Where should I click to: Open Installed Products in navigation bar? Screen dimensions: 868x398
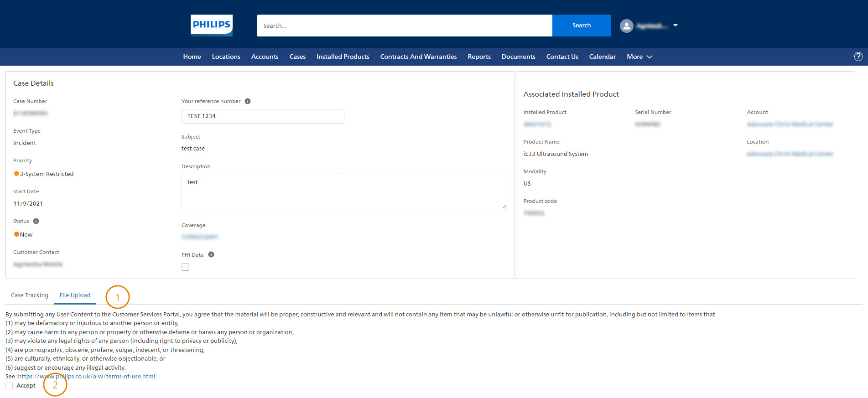pos(343,57)
